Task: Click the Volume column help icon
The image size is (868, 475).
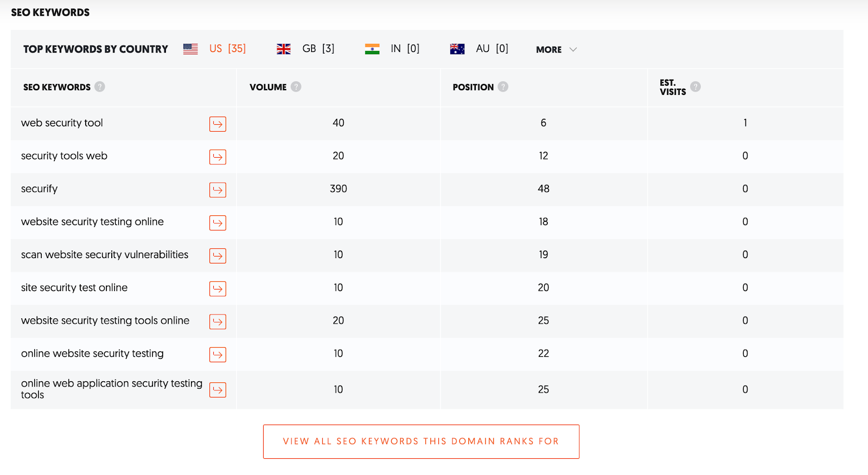Action: coord(296,87)
